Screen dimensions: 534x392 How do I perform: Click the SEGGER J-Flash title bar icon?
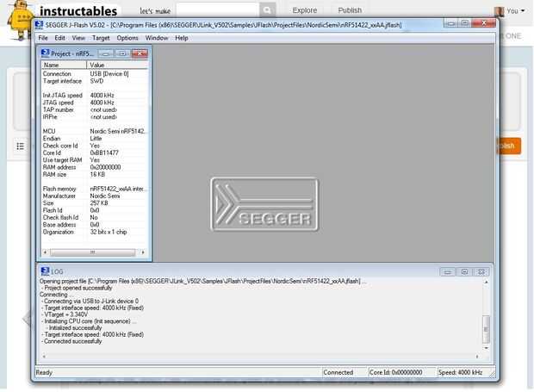click(39, 25)
